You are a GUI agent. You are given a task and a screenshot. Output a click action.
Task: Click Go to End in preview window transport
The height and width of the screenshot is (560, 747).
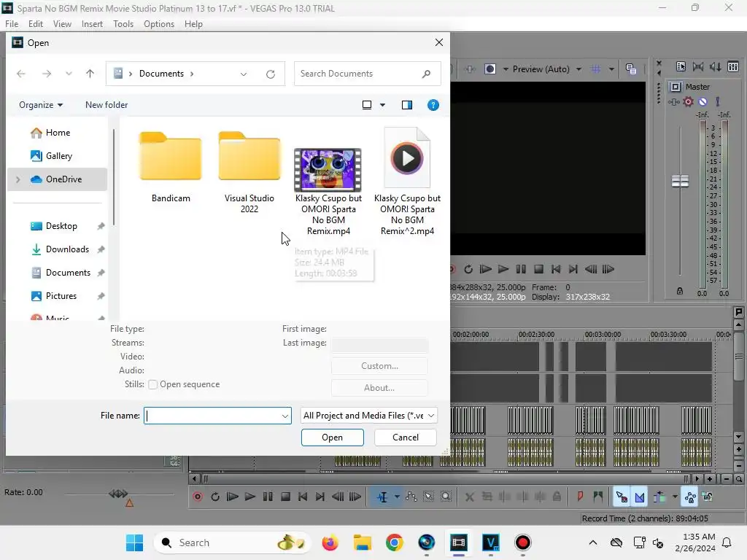[573, 269]
